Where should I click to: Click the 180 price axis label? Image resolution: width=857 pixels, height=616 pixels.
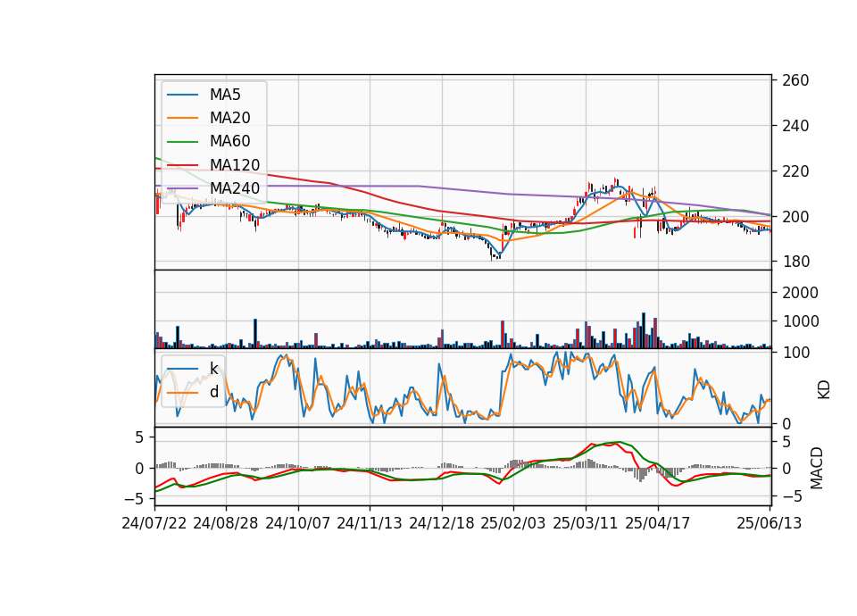(x=795, y=262)
